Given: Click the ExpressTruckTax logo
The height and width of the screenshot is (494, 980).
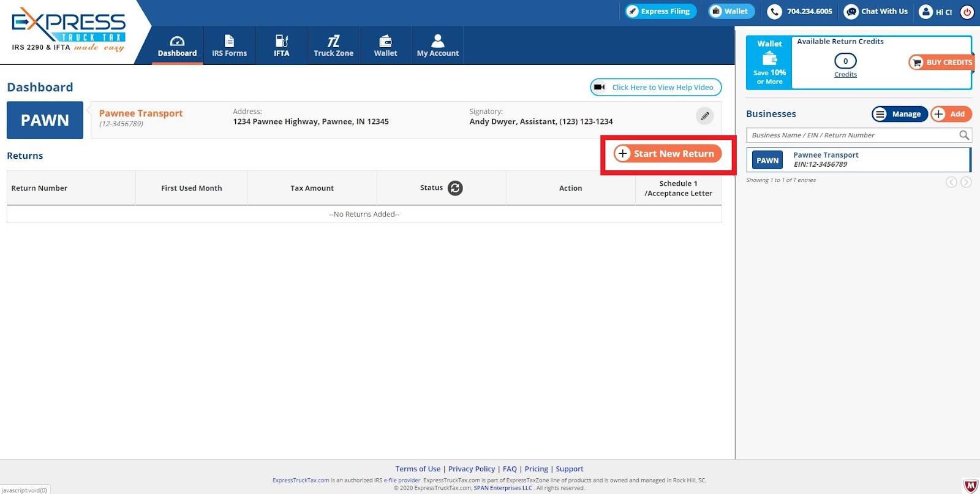Looking at the screenshot, I should [69, 30].
